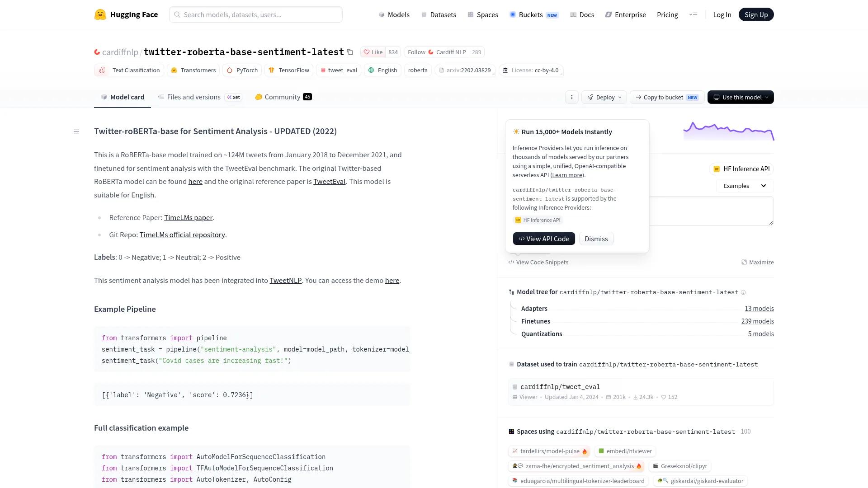Click the View API Code button
The image size is (868, 488).
point(544,239)
